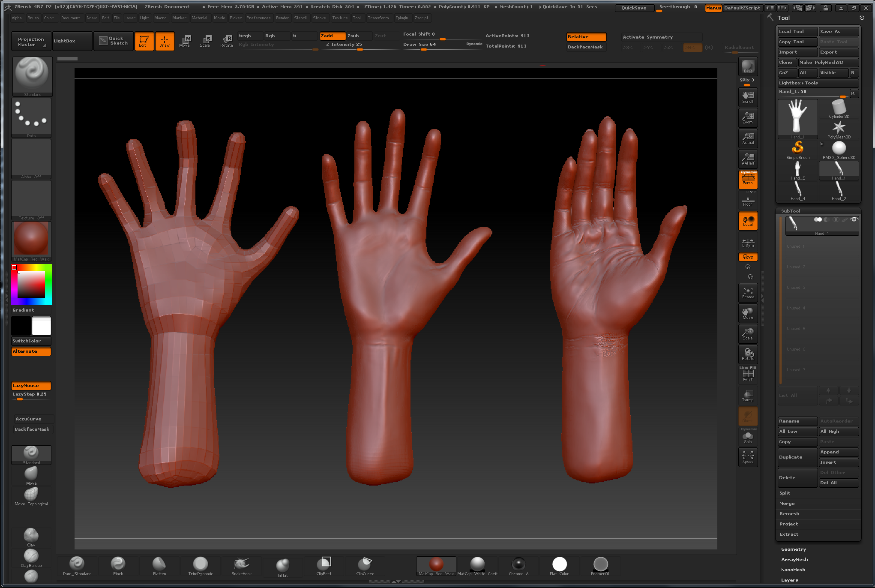Screen dimensions: 875x588
Task: Click the PolyF line fill icon
Action: click(748, 375)
